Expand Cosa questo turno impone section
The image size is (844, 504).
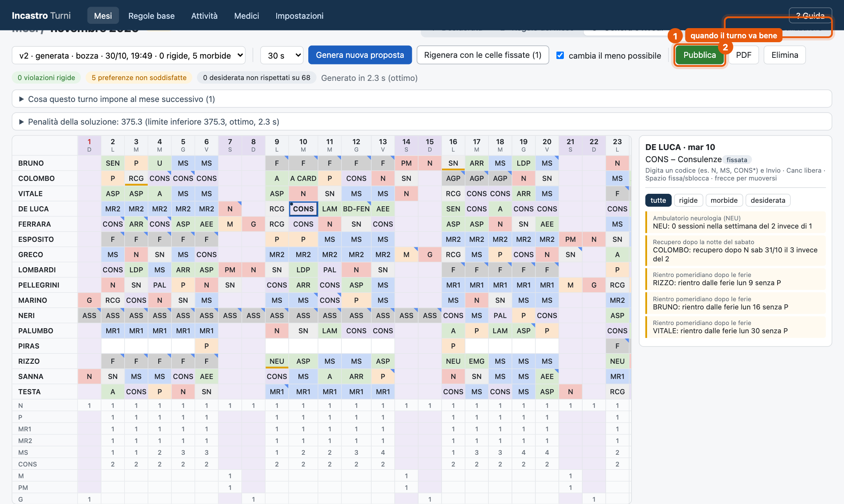tap(422, 99)
